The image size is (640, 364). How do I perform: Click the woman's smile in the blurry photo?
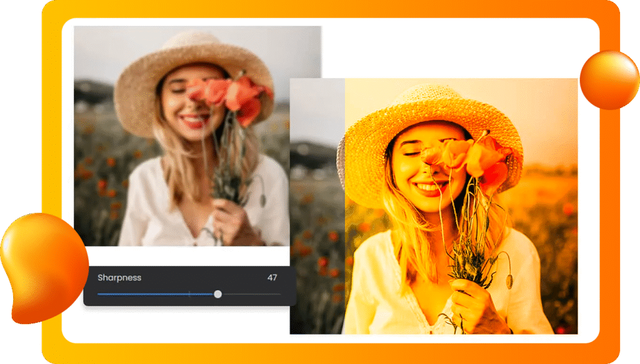194,119
